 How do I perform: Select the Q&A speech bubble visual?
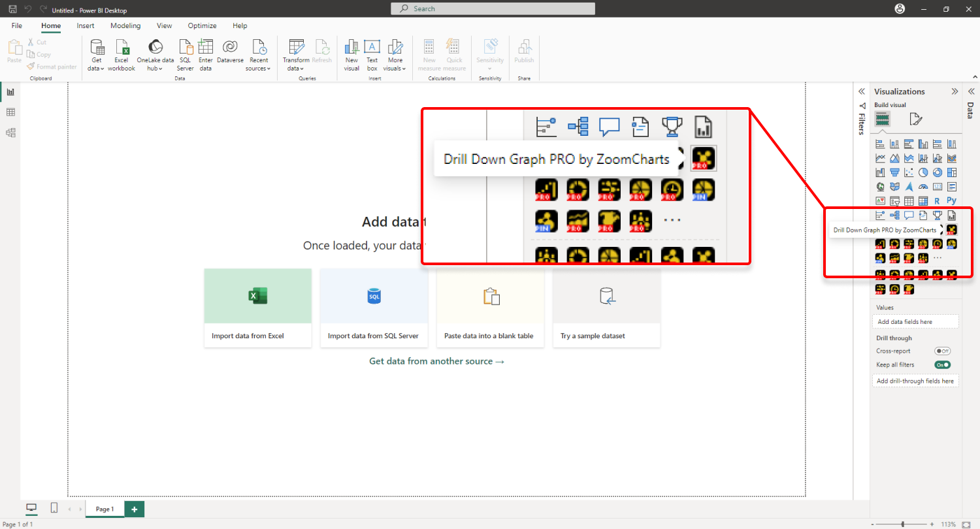pyautogui.click(x=909, y=216)
